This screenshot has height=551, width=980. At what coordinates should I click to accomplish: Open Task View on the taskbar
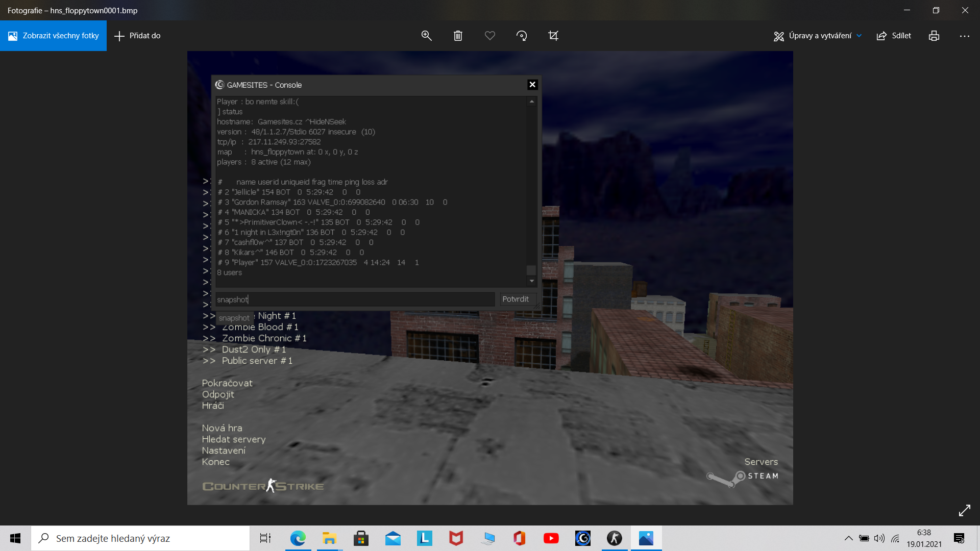point(265,538)
